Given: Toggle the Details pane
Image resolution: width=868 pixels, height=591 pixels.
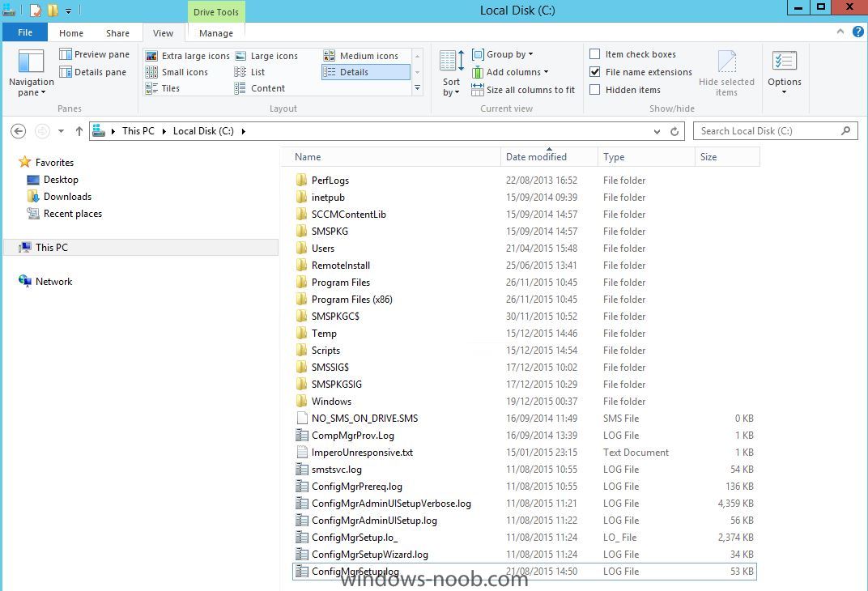Looking at the screenshot, I should (92, 72).
